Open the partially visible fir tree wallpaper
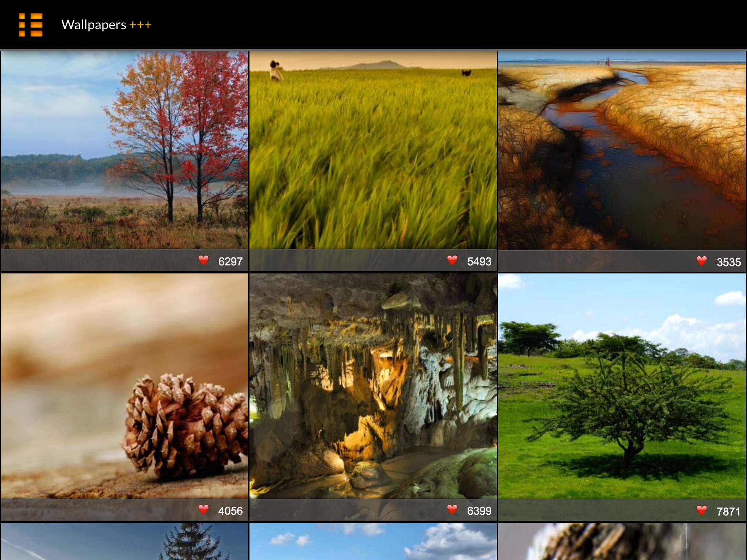Image resolution: width=747 pixels, height=560 pixels. (124, 542)
